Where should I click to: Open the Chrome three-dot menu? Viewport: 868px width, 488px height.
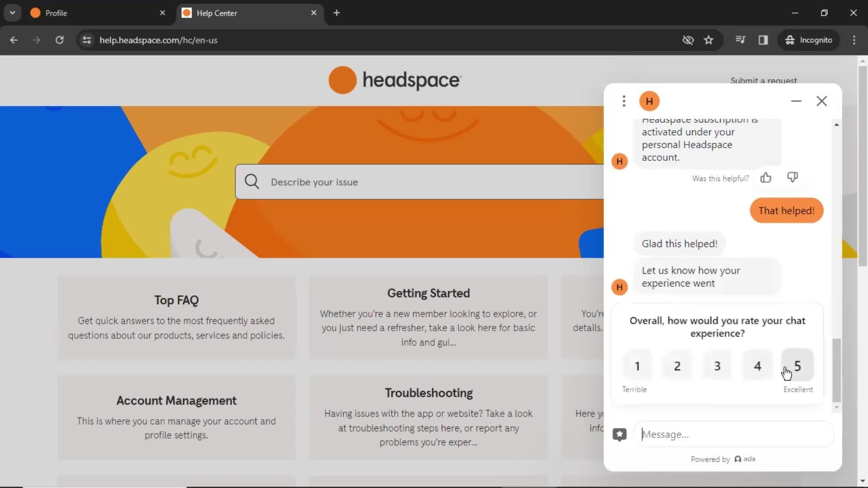(x=854, y=40)
